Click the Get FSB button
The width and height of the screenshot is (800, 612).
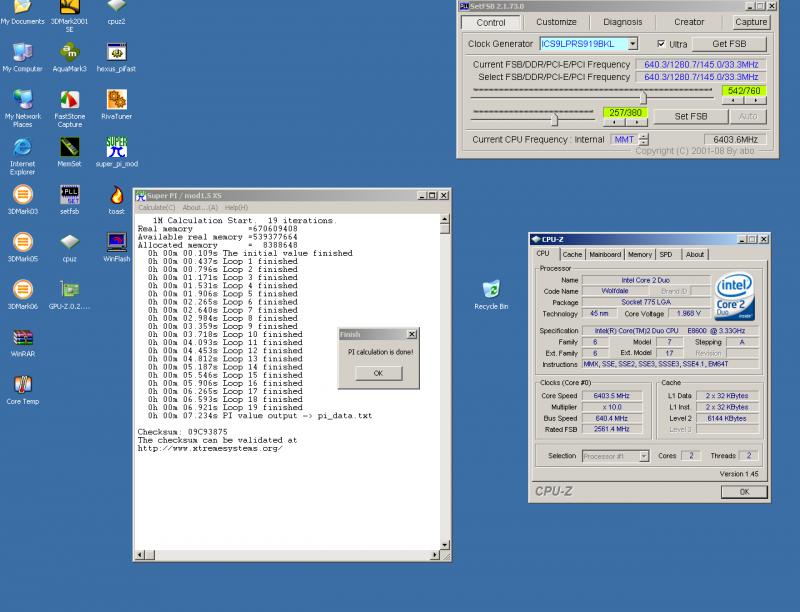(x=729, y=44)
